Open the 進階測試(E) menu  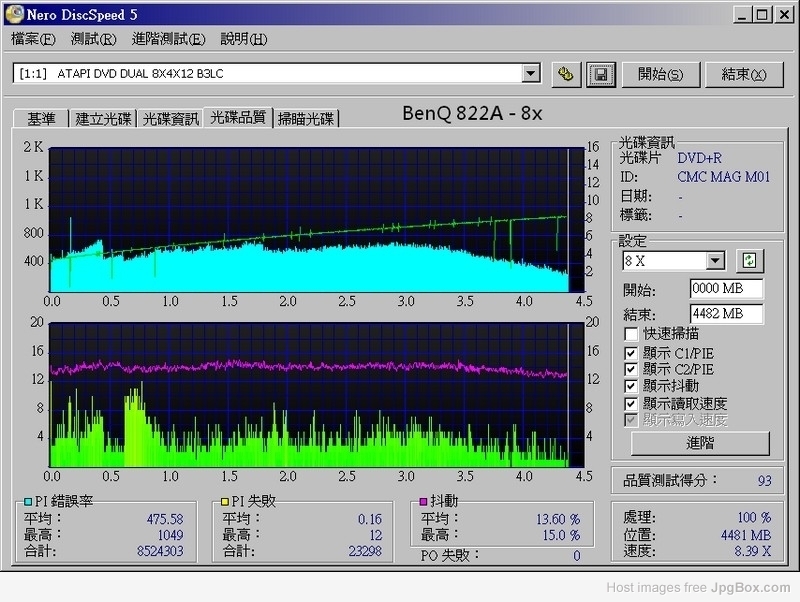coord(168,39)
